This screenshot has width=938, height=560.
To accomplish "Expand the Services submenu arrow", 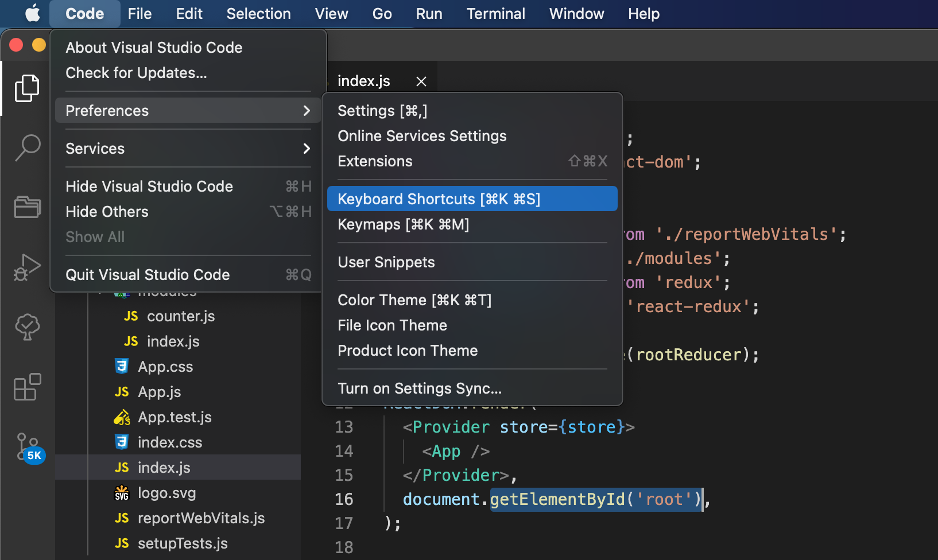I will [x=307, y=149].
